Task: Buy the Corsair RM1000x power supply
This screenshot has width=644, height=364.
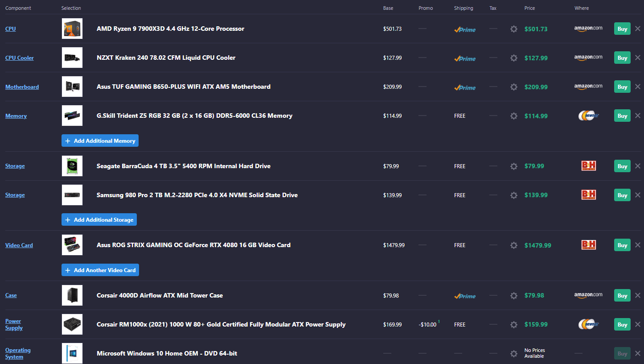Action: tap(622, 325)
